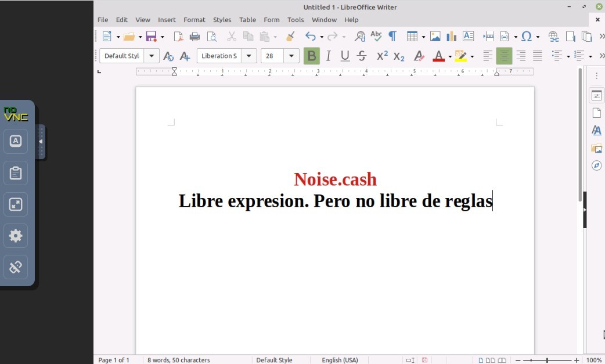The image size is (605, 364).
Task: Click the Justified alignment button
Action: pyautogui.click(x=538, y=56)
